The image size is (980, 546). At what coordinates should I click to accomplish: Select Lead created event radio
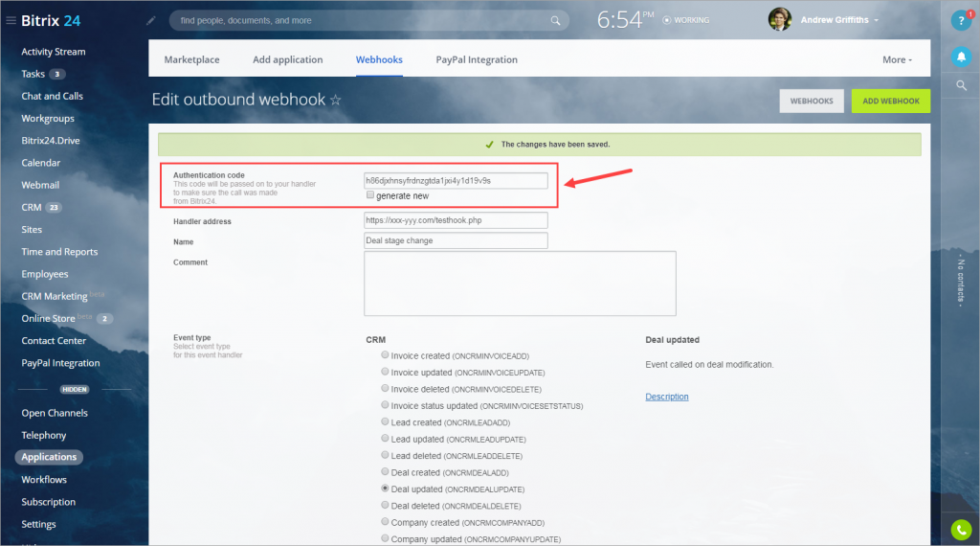(x=385, y=421)
